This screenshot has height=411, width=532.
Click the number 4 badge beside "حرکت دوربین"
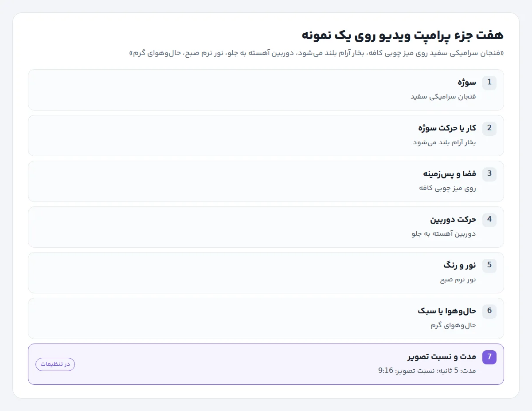click(x=489, y=220)
